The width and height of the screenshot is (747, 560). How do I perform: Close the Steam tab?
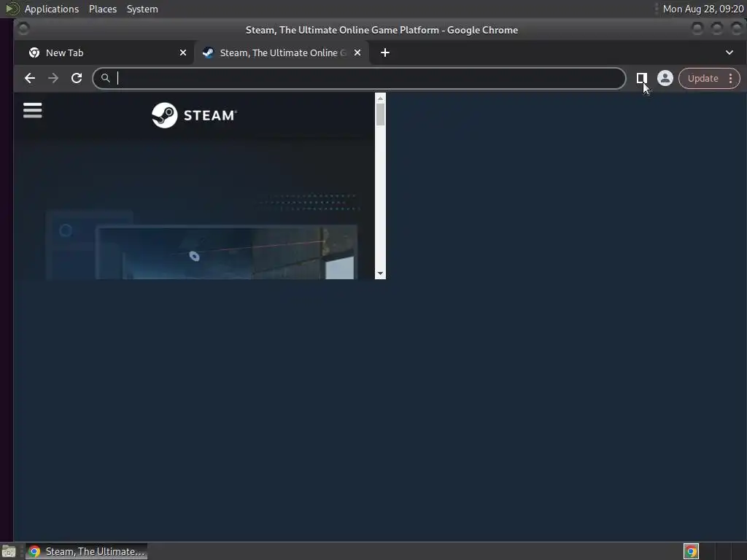(357, 52)
